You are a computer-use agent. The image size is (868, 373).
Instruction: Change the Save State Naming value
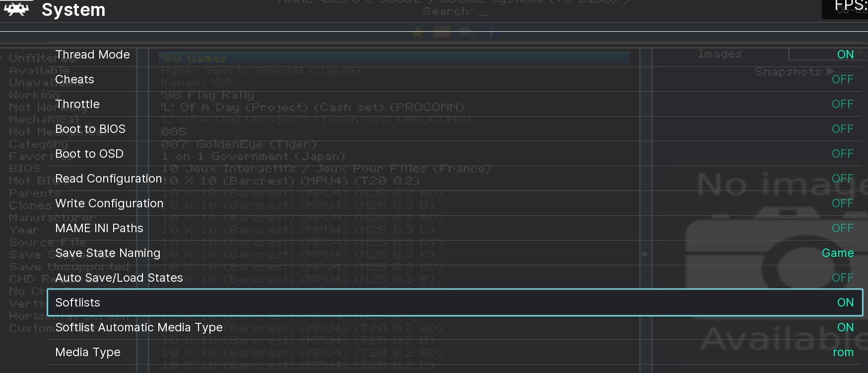(455, 253)
